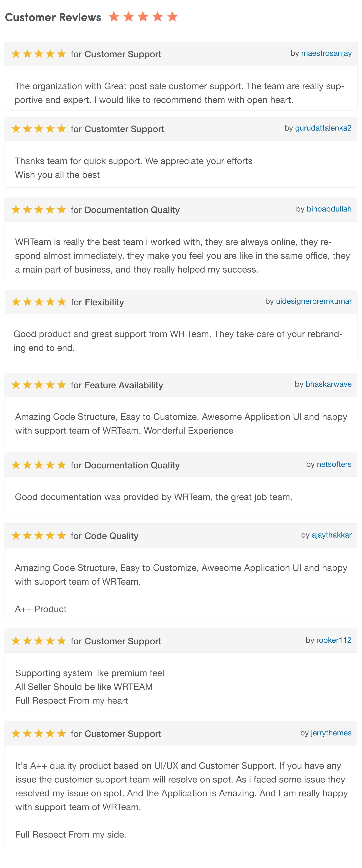
Task: Visit jerrythemes author profile
Action: [x=331, y=733]
